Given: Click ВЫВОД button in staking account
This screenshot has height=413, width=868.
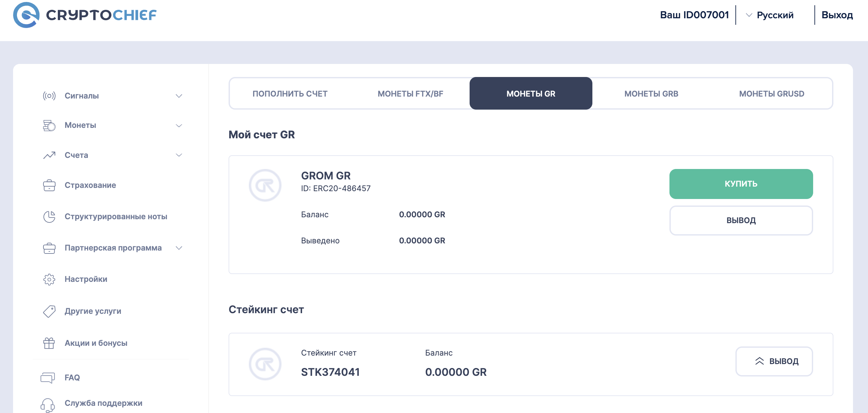Looking at the screenshot, I should 774,361.
